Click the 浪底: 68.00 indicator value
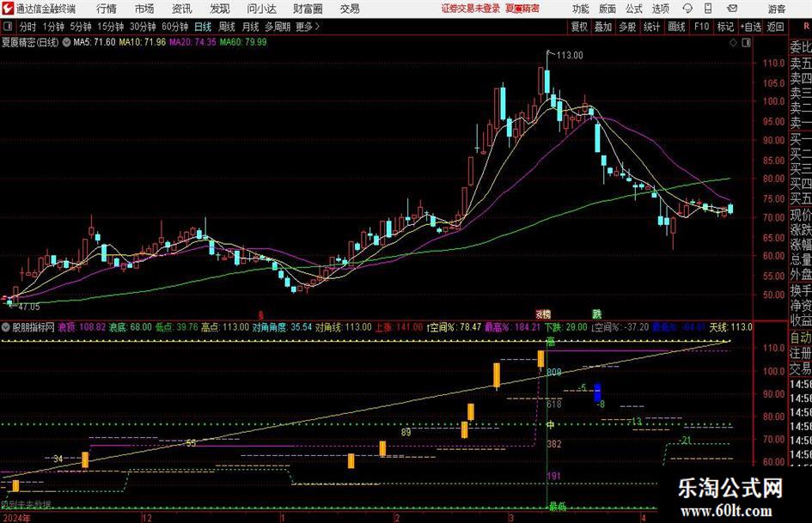 130,327
